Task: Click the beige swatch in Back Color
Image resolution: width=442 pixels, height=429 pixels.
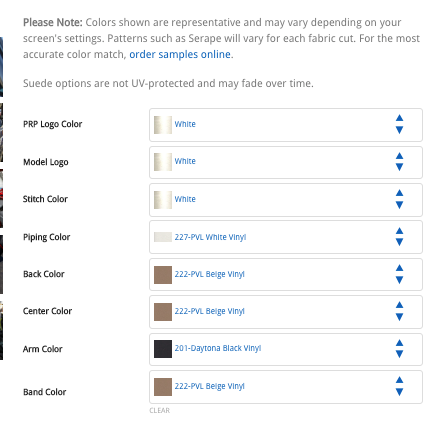Action: 163,275
